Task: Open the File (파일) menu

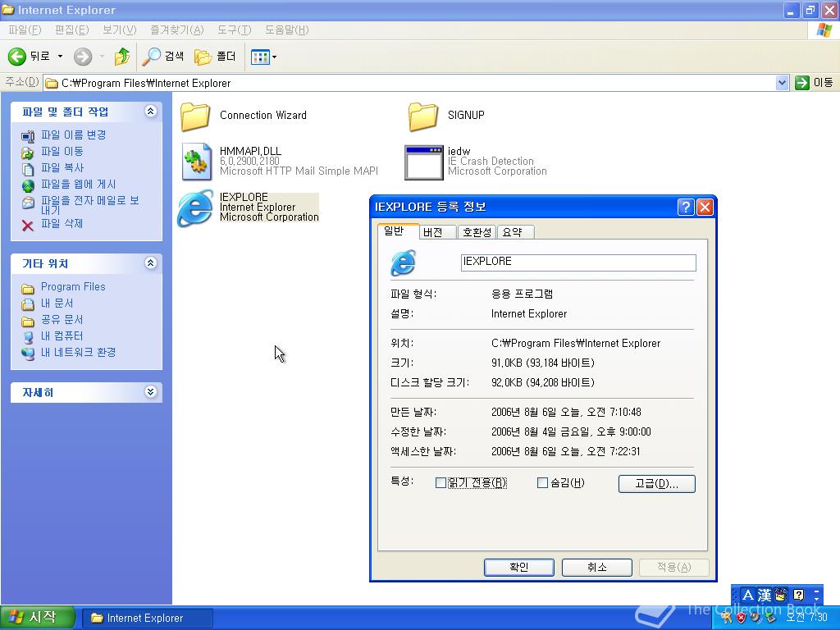Action: pos(25,30)
